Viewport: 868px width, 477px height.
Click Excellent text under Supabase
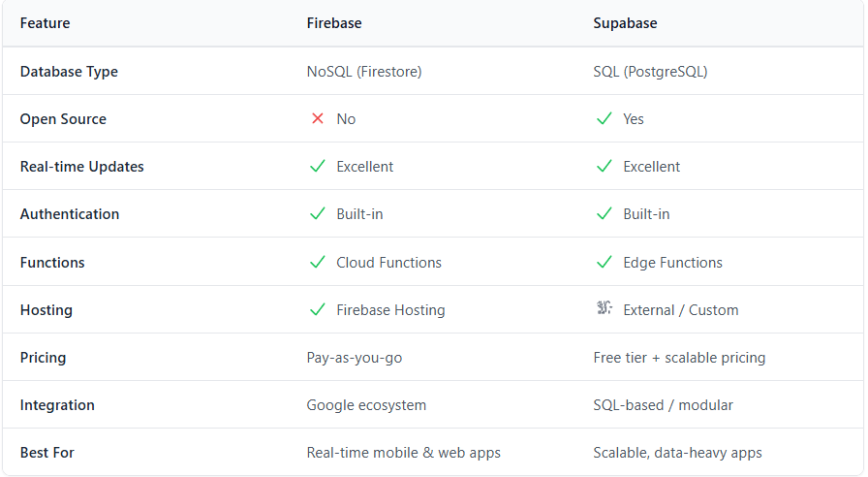point(652,167)
